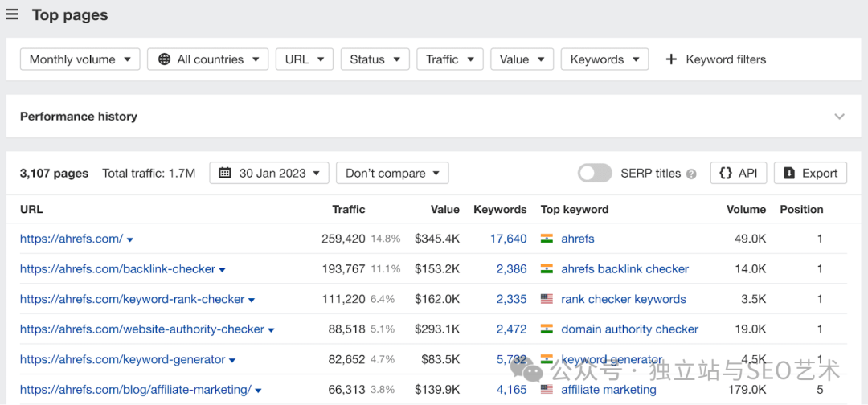Open the ahrefs.com/website-authority-checker link

142,329
